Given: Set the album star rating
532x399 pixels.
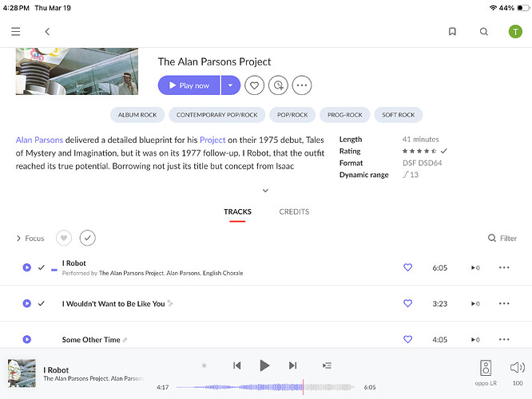Looking at the screenshot, I should (419, 151).
